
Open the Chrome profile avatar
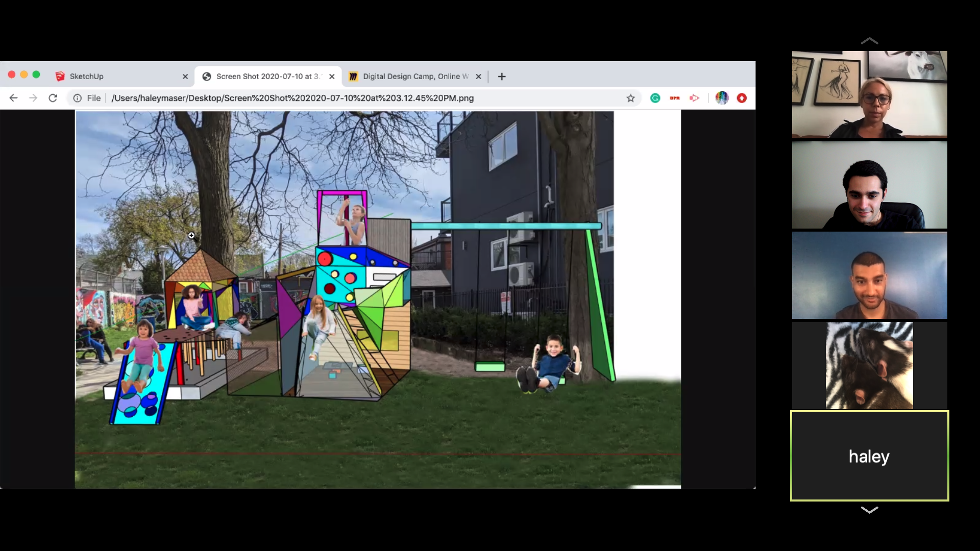722,98
